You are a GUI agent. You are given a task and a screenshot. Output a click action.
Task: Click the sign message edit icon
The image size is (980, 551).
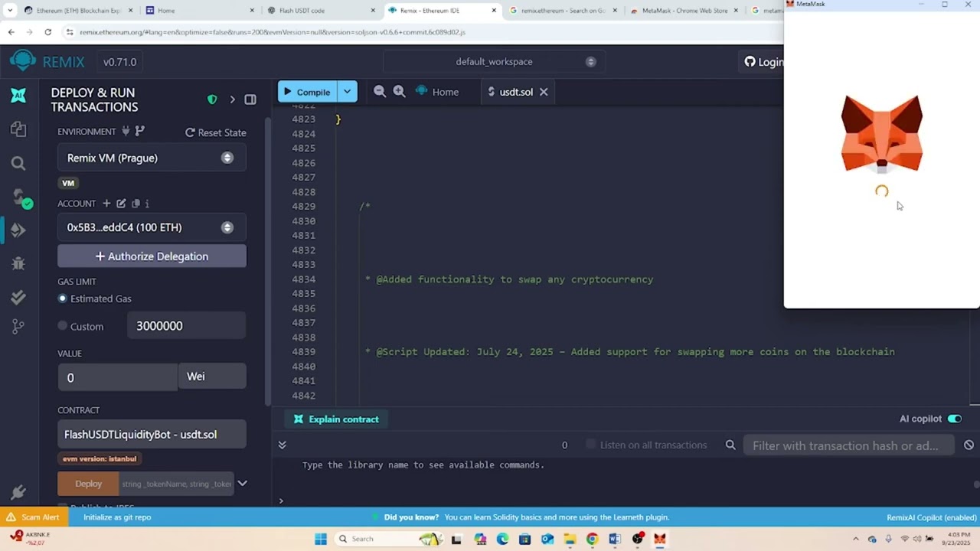(121, 204)
